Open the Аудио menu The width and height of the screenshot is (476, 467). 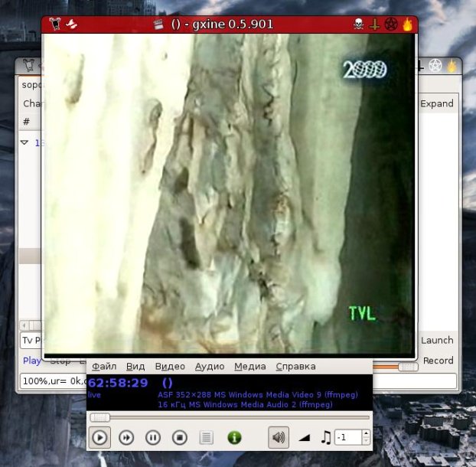tap(210, 367)
